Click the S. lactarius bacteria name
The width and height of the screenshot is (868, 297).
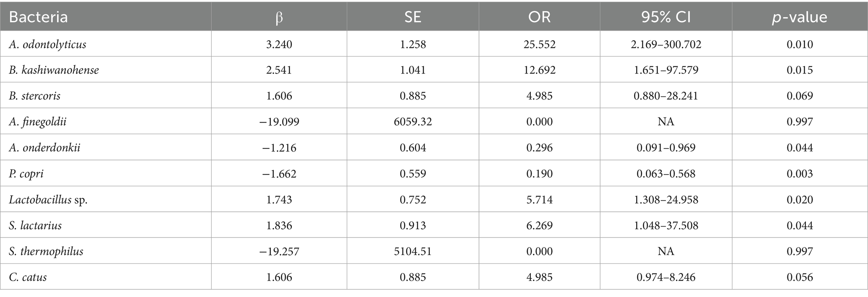(35, 226)
